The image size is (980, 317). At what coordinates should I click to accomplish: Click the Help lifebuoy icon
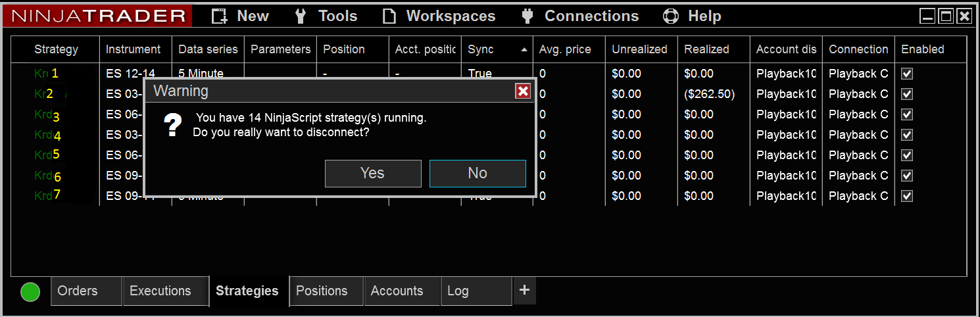click(x=670, y=16)
